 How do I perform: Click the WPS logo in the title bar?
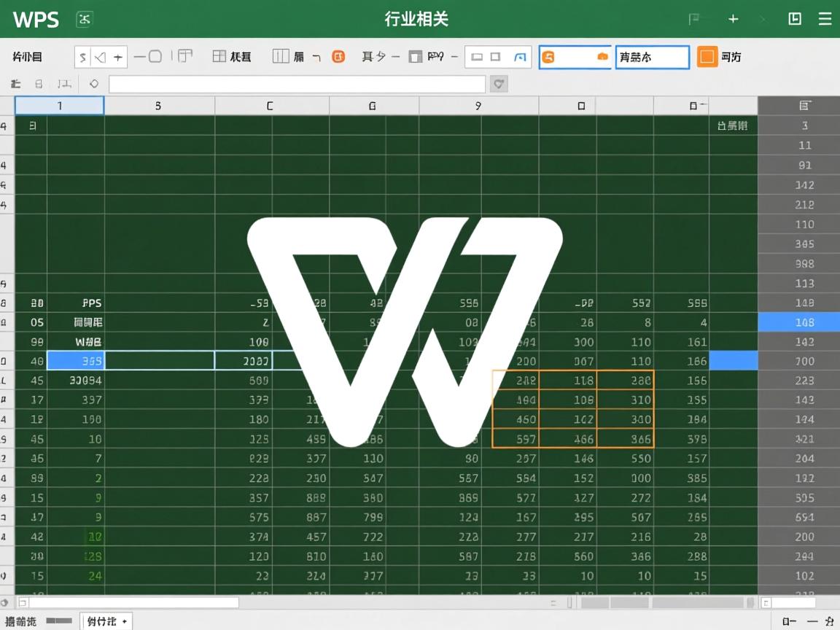pyautogui.click(x=36, y=19)
